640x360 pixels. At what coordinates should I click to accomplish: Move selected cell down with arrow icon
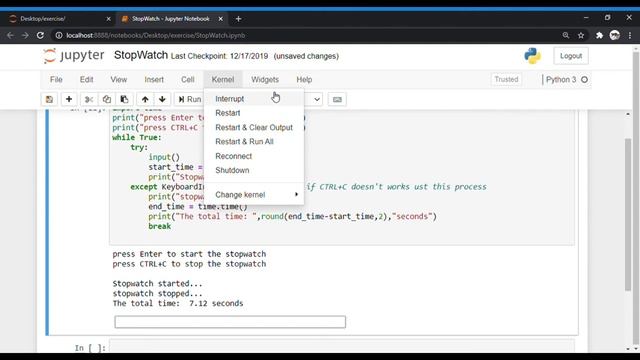162,99
